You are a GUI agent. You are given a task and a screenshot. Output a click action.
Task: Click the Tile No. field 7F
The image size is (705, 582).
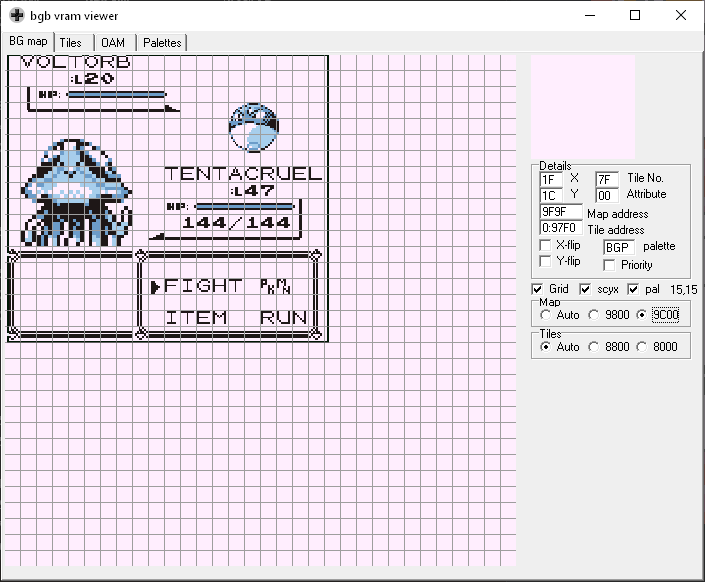(x=607, y=179)
